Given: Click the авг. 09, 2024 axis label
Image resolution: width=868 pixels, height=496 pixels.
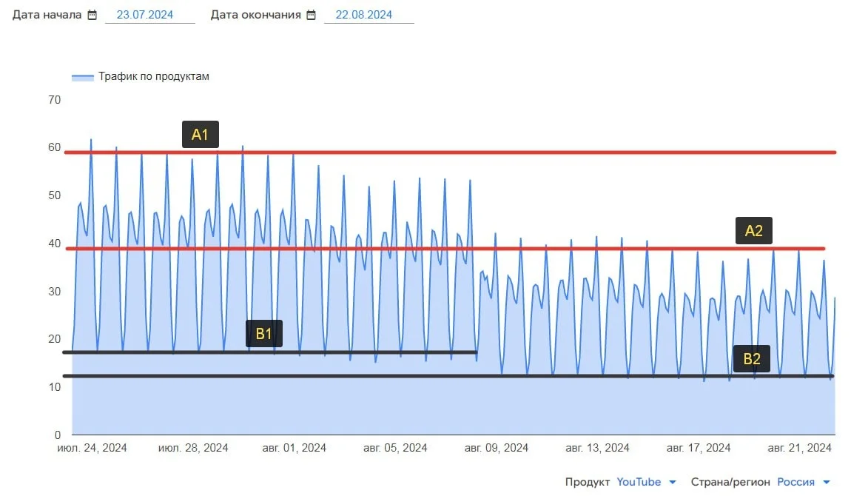Looking at the screenshot, I should coord(497,448).
